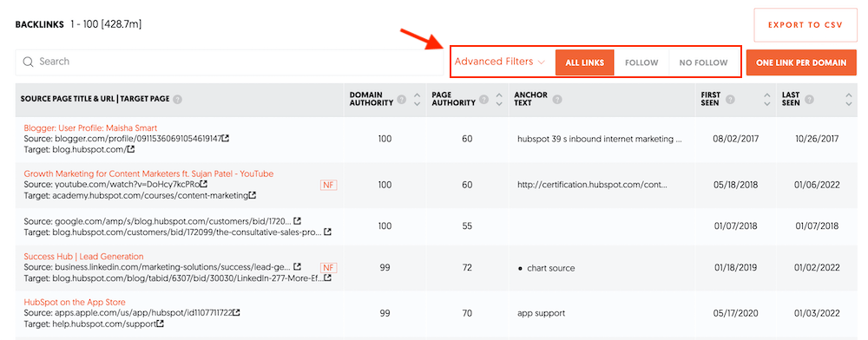Open external link icon for blogger.com source
868x340 pixels.
[x=226, y=138]
